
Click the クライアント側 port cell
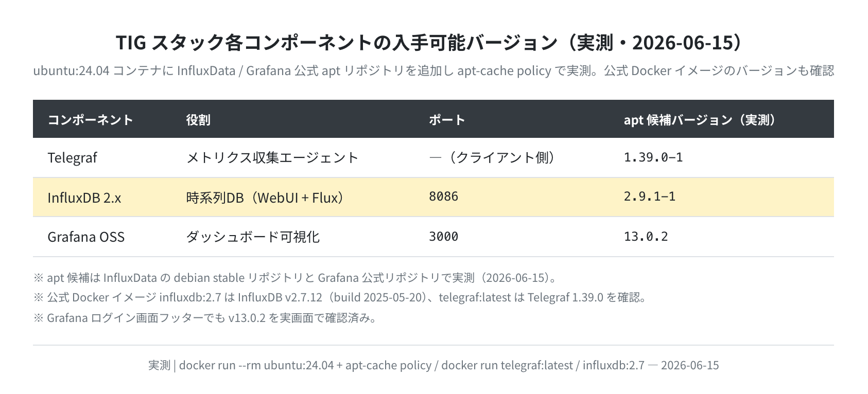493,157
